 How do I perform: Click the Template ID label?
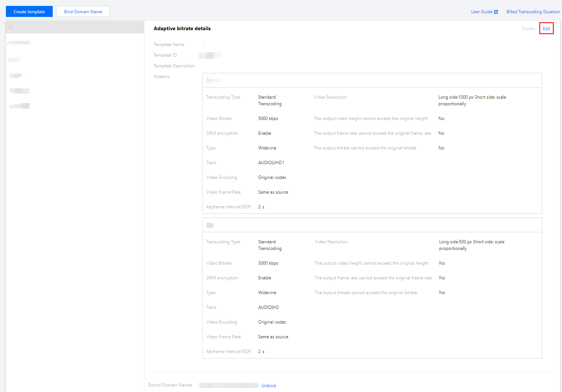point(165,55)
